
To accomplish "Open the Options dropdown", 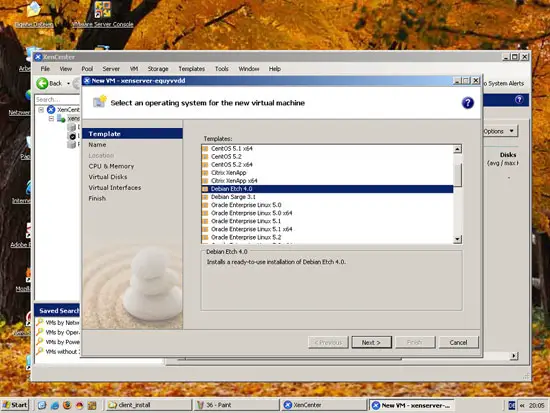I will pos(499,131).
